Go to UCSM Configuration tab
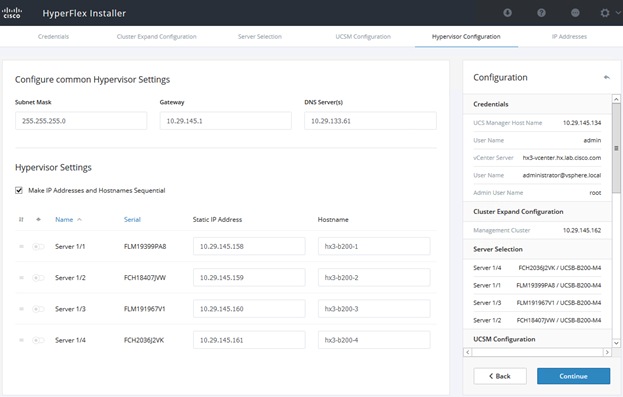 pos(363,37)
